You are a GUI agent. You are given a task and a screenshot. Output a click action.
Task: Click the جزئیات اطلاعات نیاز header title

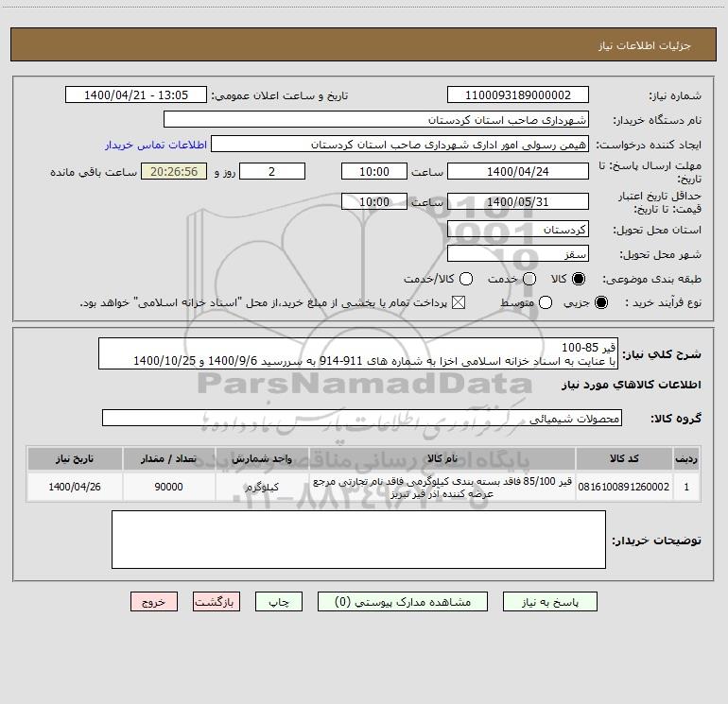pos(645,45)
